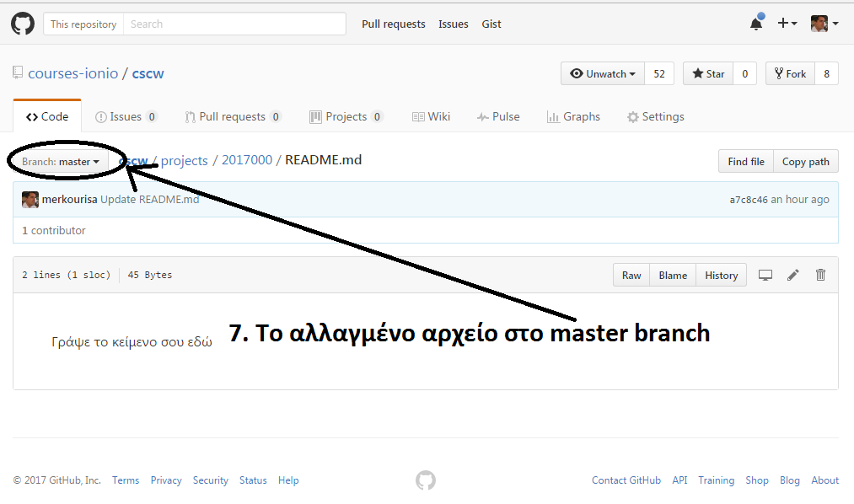This screenshot has height=504, width=854.
Task: Expand the Branch: master selector
Action: tap(61, 162)
